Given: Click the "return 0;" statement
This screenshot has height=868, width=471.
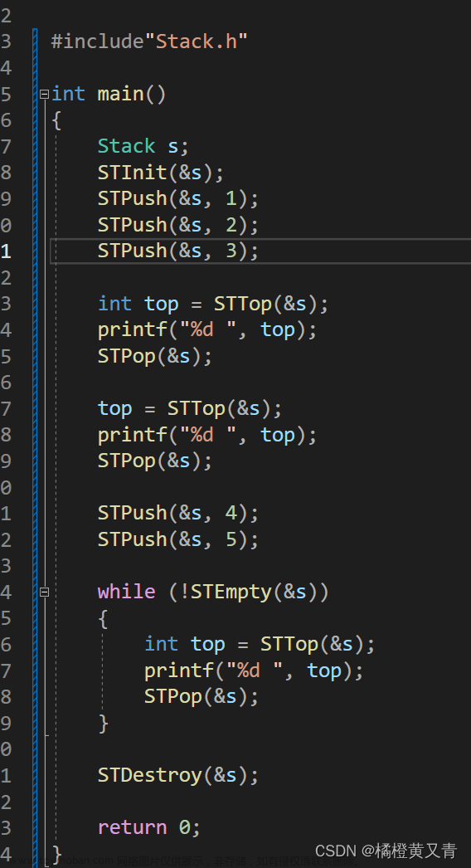Looking at the screenshot, I should pyautogui.click(x=149, y=827).
